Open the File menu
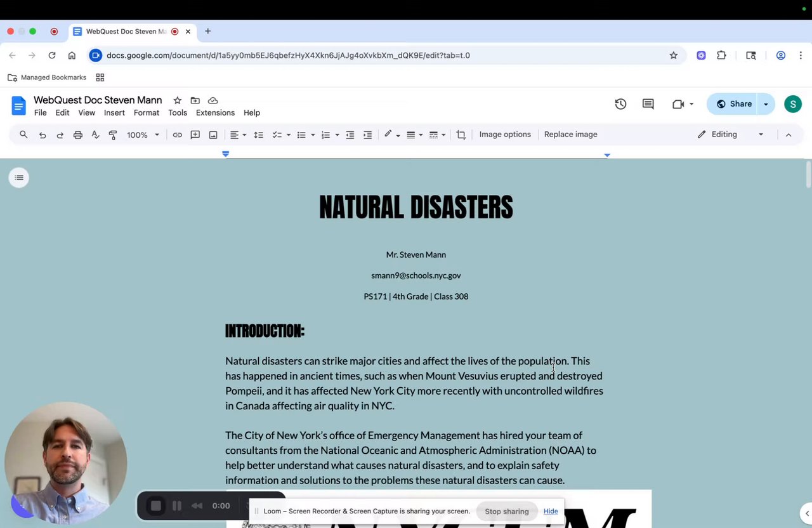This screenshot has width=812, height=528. 40,112
